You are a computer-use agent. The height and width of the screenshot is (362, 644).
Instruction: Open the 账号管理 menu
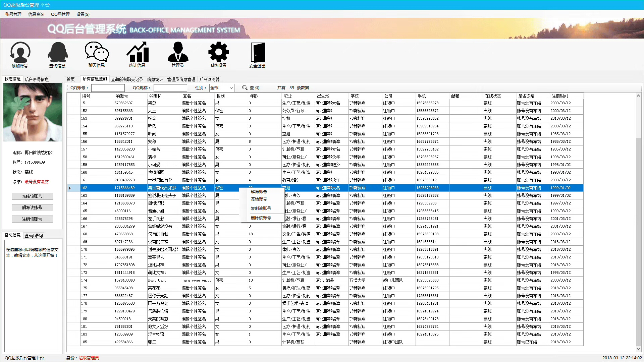pos(13,14)
